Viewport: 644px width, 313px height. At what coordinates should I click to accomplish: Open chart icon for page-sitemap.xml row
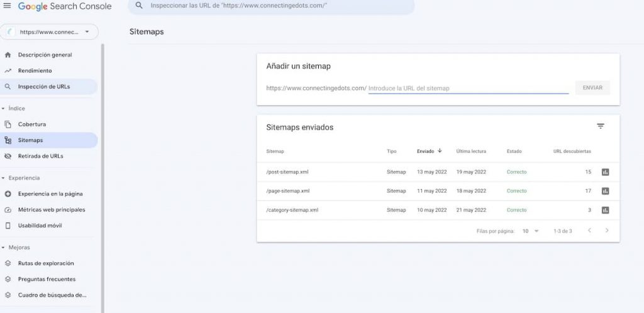tap(605, 191)
